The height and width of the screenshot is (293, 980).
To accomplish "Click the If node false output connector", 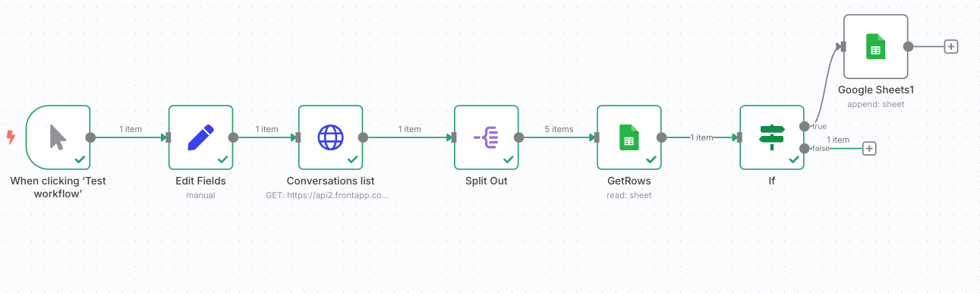I will tap(805, 148).
